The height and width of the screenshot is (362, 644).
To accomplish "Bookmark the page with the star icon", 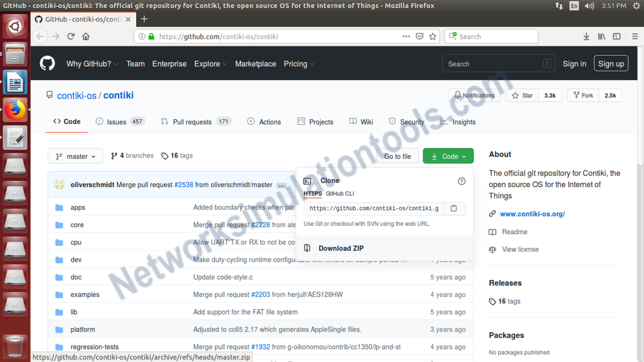I will click(433, 36).
